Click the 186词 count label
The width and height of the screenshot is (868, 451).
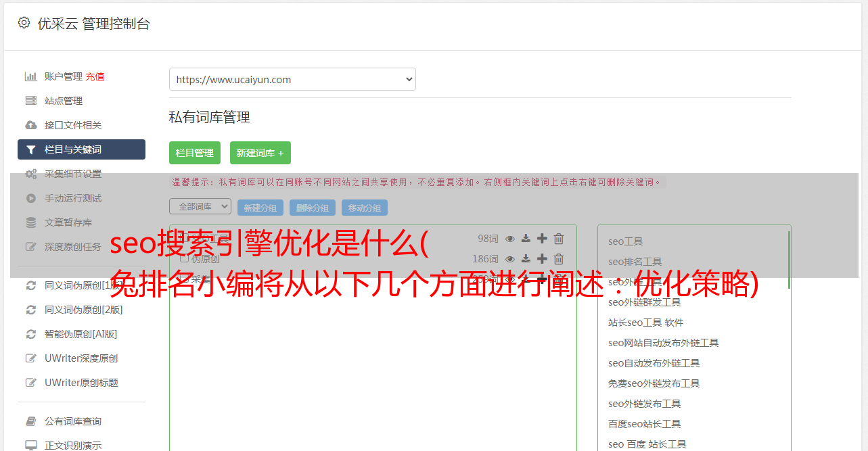(x=485, y=258)
